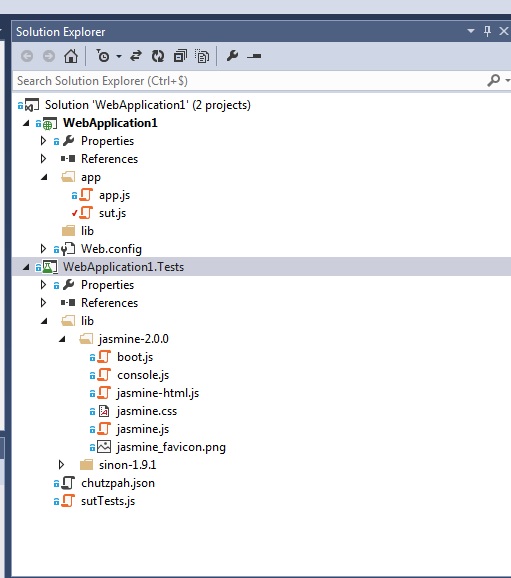The image size is (511, 578).
Task: Click the Web.config file icon
Action: [x=68, y=249]
